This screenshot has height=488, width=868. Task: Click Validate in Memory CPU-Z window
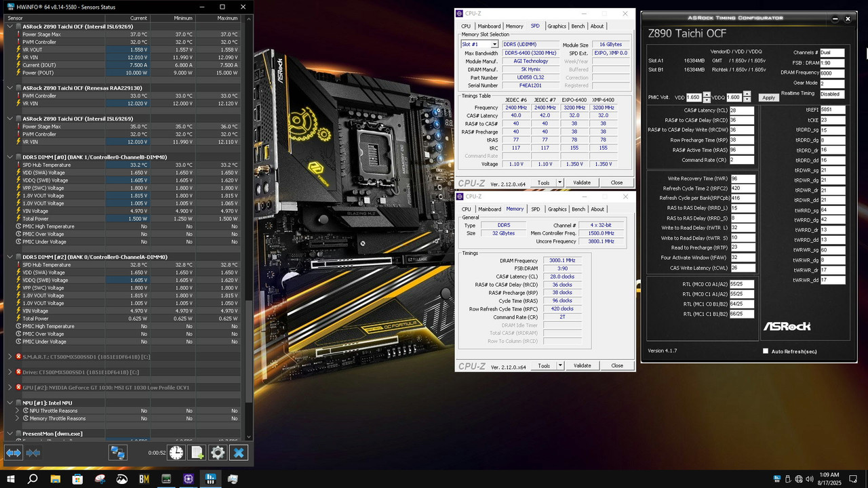tap(582, 365)
